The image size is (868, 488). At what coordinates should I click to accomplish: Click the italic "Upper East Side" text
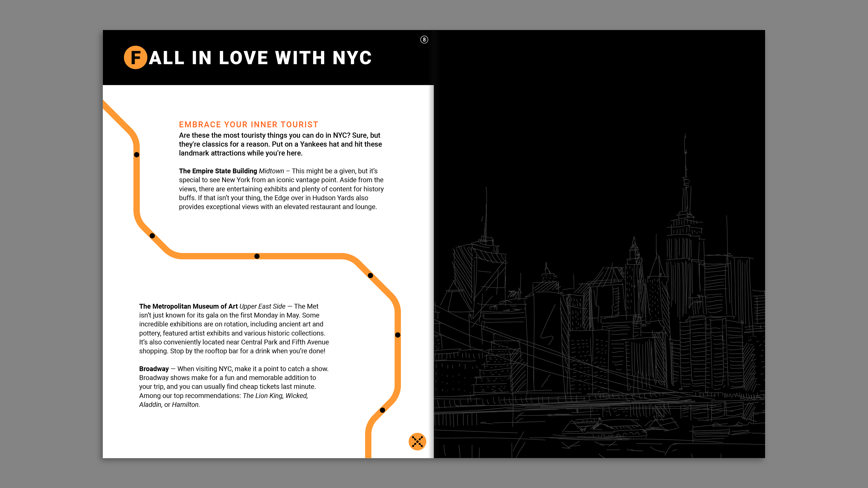(x=262, y=306)
